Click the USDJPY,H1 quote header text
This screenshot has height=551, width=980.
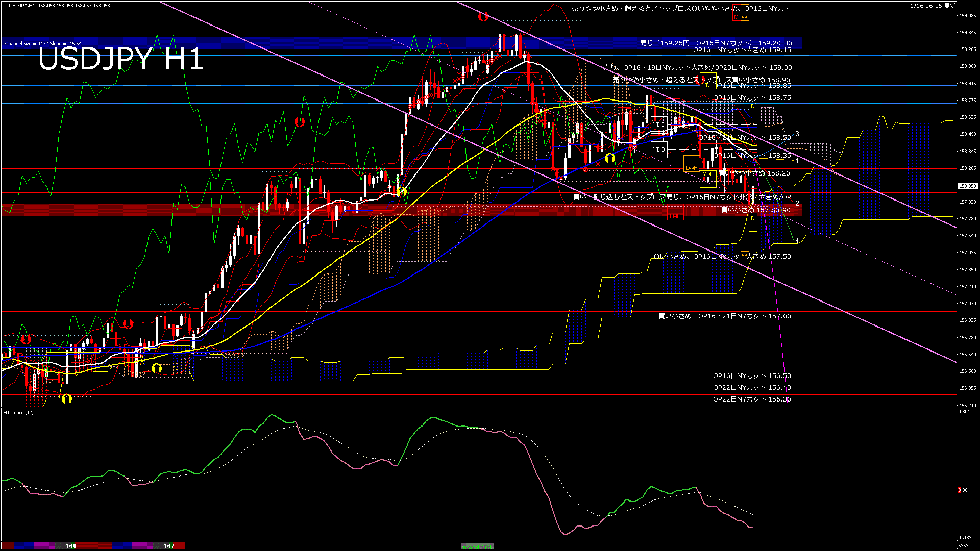coord(59,5)
